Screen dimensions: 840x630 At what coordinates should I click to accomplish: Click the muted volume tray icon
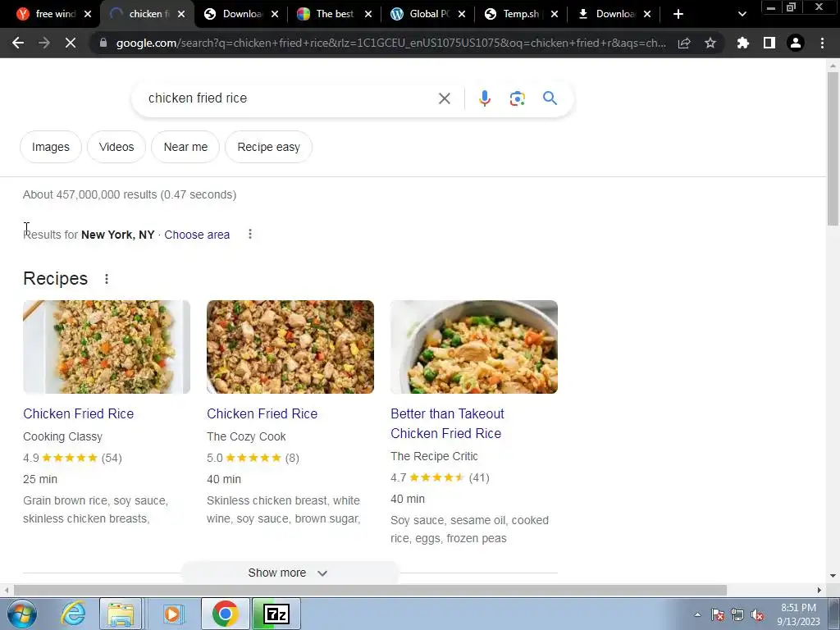tap(757, 615)
